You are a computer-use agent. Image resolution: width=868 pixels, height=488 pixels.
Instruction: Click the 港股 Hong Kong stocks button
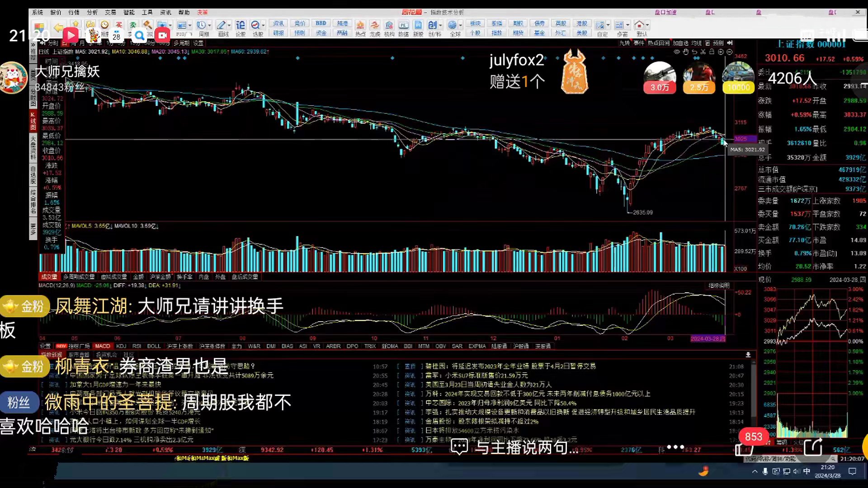tap(582, 23)
